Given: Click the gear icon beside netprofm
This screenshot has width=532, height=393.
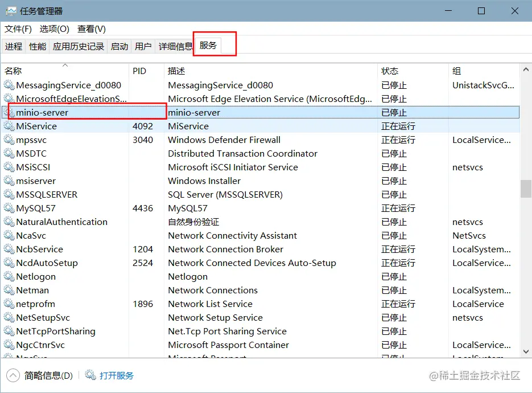Looking at the screenshot, I should coord(9,304).
